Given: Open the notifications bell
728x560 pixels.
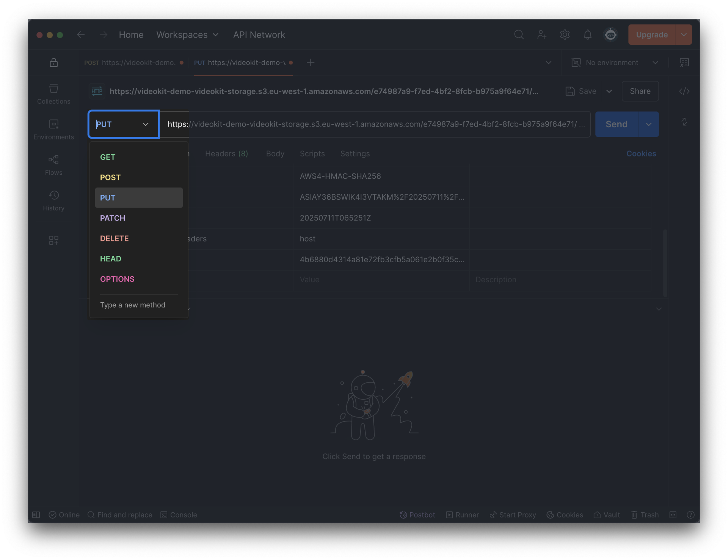Looking at the screenshot, I should click(587, 35).
